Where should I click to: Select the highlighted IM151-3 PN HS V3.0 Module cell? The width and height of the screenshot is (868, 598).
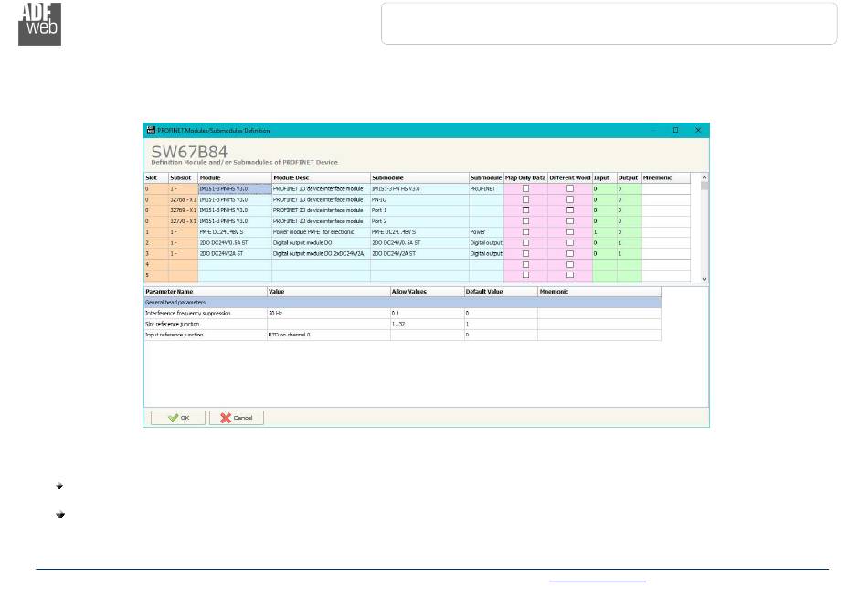coord(235,189)
